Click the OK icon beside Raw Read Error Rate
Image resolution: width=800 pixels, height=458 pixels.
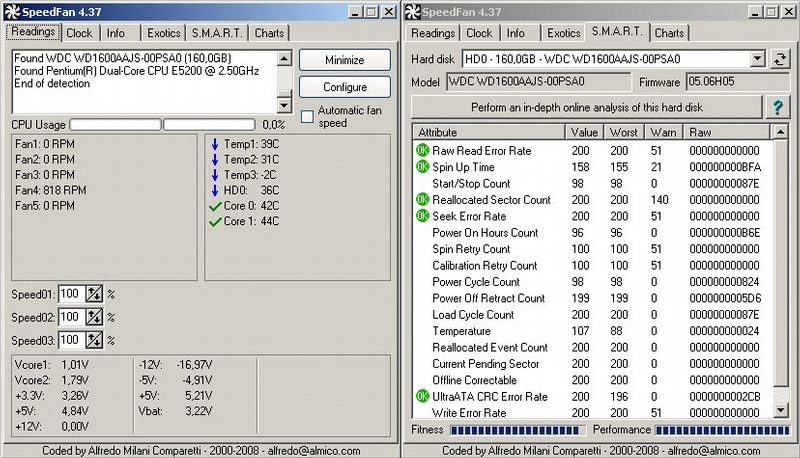422,150
